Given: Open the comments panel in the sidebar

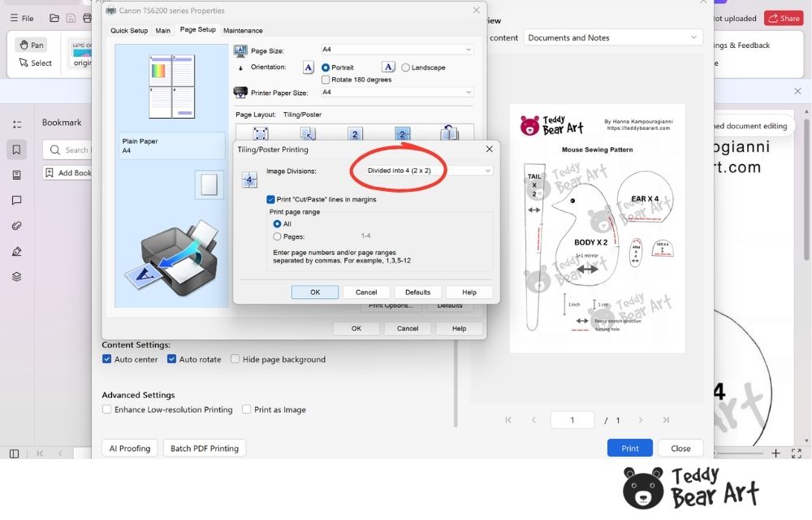Looking at the screenshot, I should click(16, 201).
